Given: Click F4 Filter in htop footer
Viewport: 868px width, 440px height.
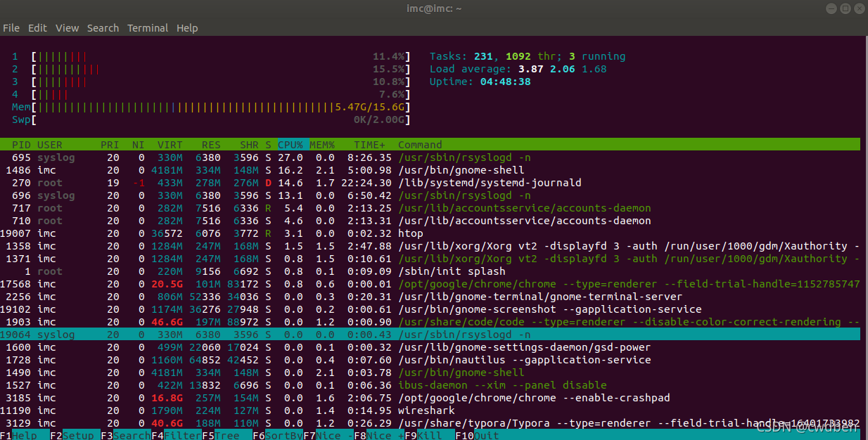Looking at the screenshot, I should tap(177, 435).
